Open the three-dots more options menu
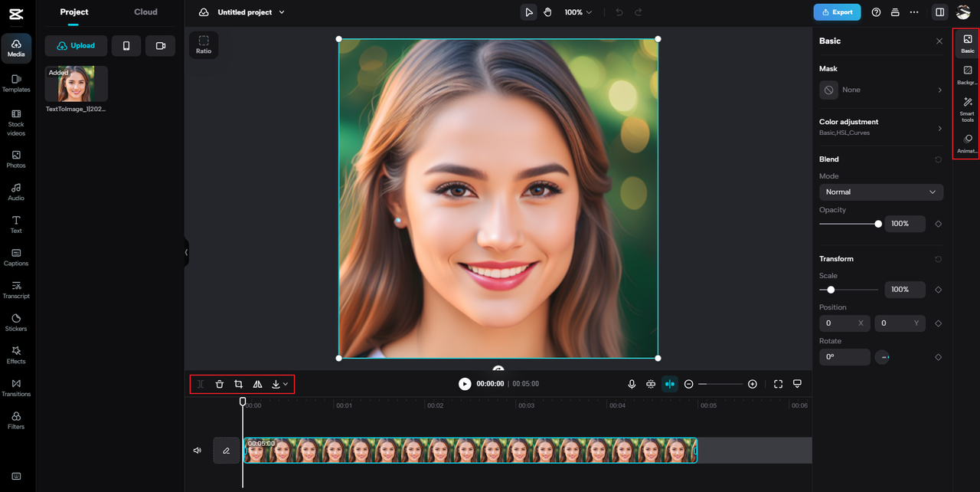This screenshot has width=980, height=492. tap(914, 12)
